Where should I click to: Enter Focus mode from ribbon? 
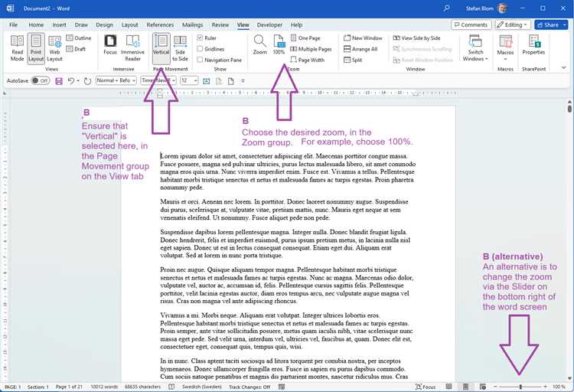[110, 45]
